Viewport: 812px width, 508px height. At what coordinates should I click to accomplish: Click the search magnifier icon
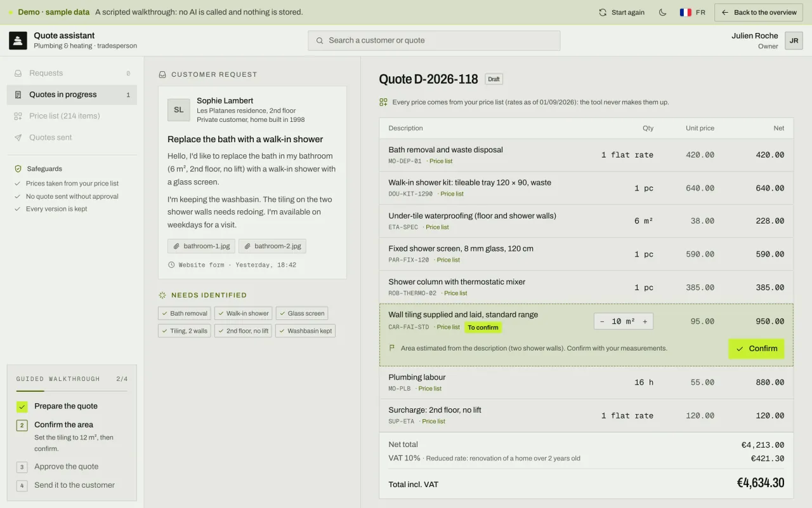[x=320, y=41]
